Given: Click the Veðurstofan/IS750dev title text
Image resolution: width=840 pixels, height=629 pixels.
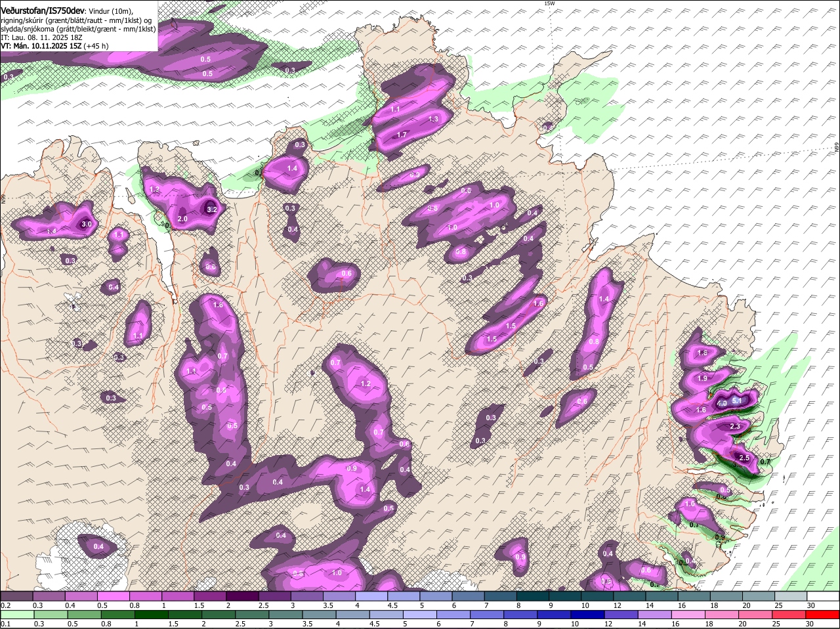Looking at the screenshot, I should click(x=43, y=11).
